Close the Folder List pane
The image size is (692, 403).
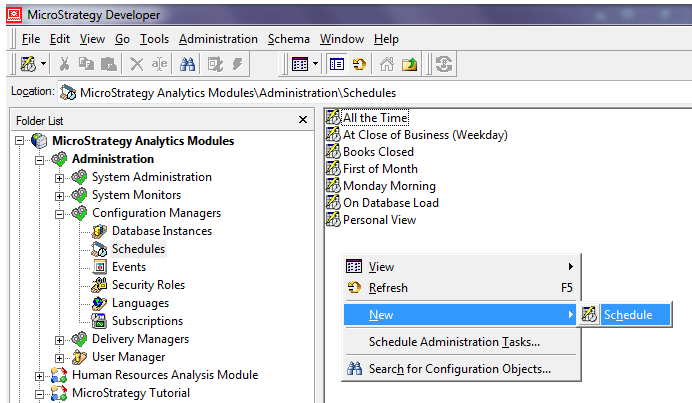pyautogui.click(x=303, y=120)
